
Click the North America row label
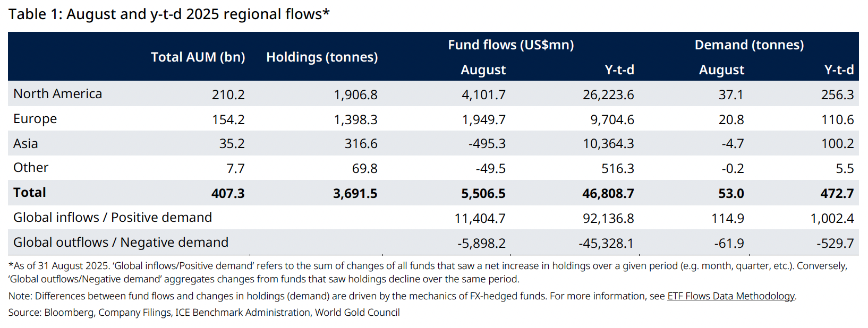pos(57,94)
